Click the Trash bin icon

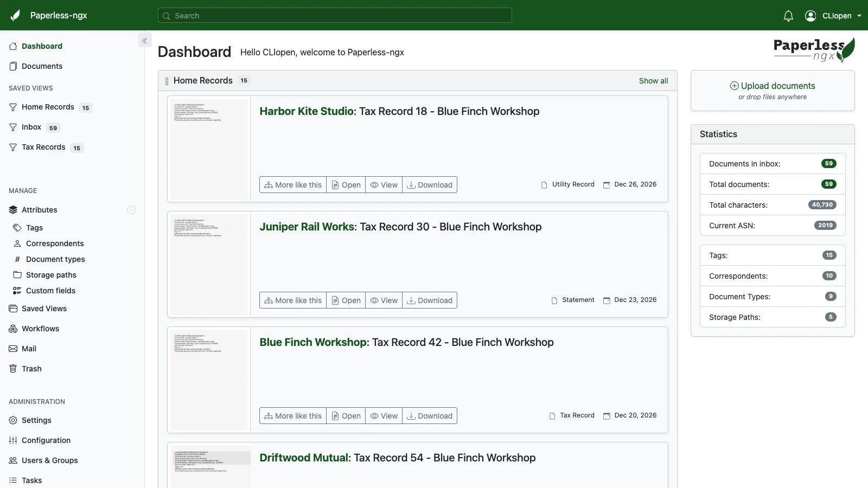pos(13,369)
